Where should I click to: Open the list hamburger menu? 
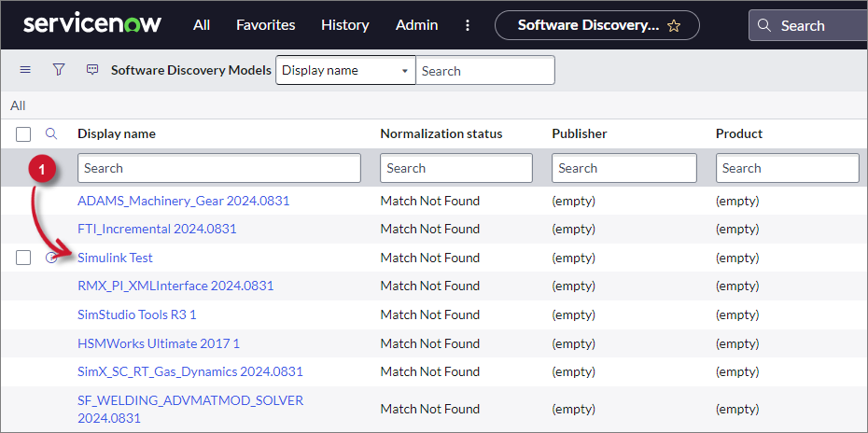(25, 70)
